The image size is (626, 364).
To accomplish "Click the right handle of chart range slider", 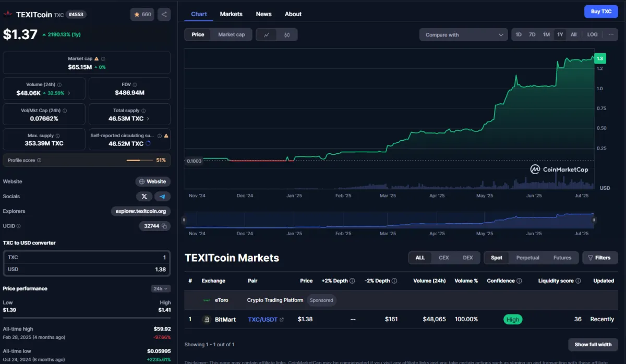I will (x=594, y=220).
